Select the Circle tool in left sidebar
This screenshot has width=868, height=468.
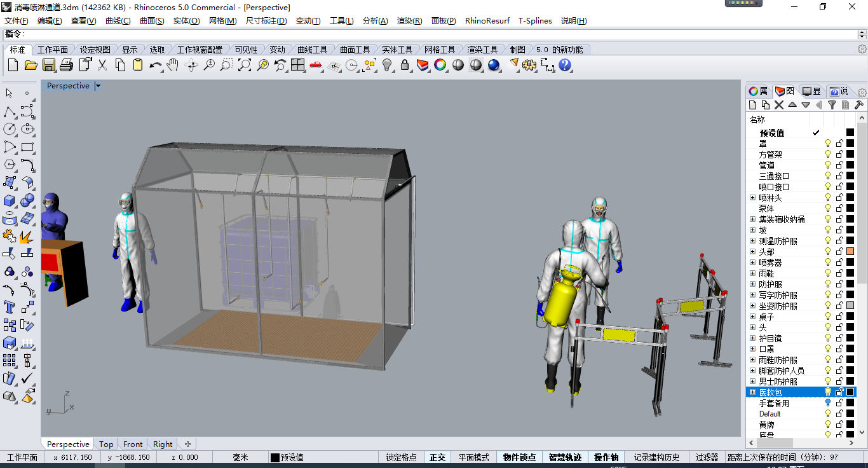(10, 129)
